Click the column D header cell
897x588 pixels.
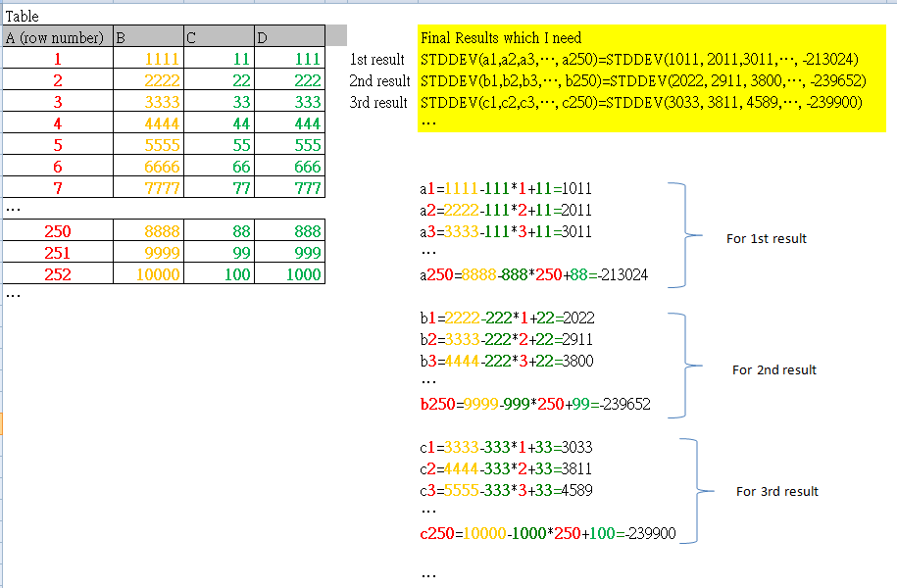(288, 38)
